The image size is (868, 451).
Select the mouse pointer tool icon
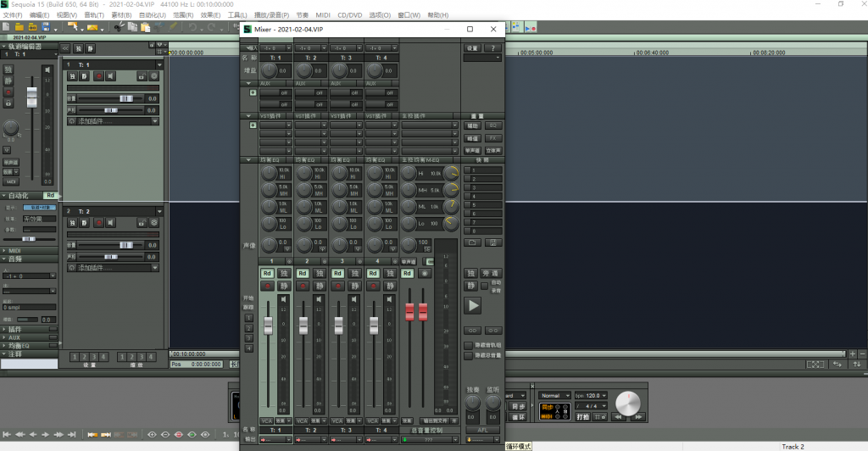tap(73, 26)
